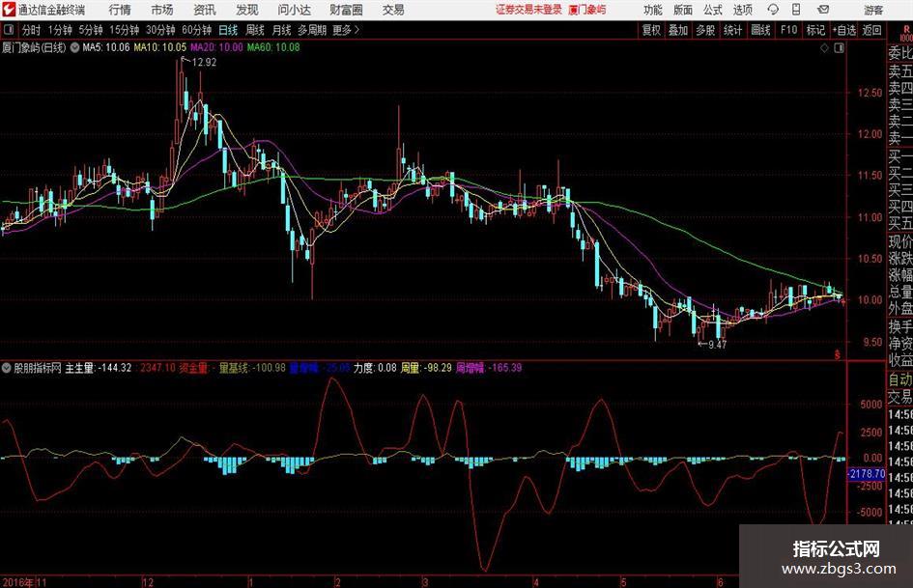This screenshot has height=588, width=913.
Task: Click the diamond icon at chart top-right
Action: 824,48
